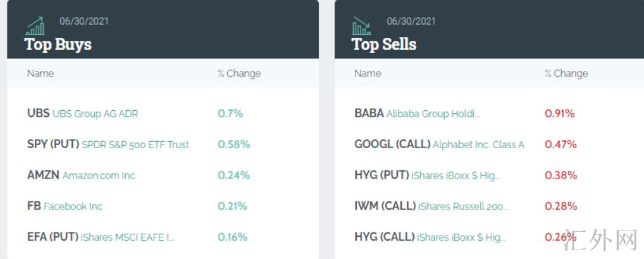Image resolution: width=644 pixels, height=259 pixels.
Task: Click IWM (CALL) iShares Russell 2000 row
Action: tap(431, 206)
